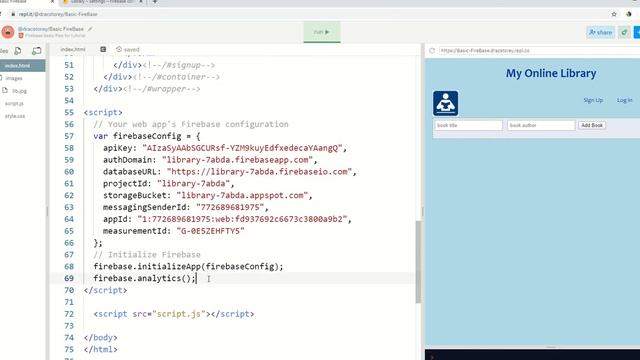The height and width of the screenshot is (360, 640).
Task: Close the Basic FireBase browser tab
Action: [52, 2]
